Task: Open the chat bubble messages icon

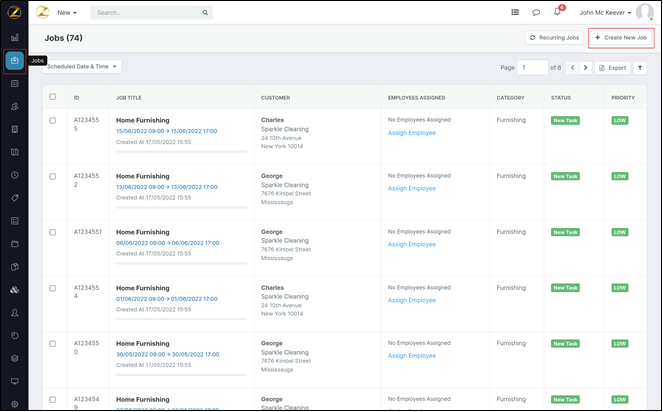Action: click(x=536, y=13)
